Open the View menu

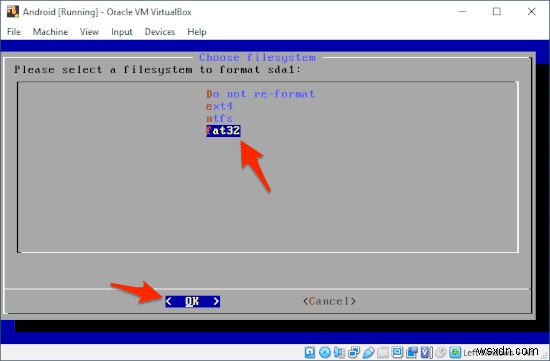pos(89,32)
